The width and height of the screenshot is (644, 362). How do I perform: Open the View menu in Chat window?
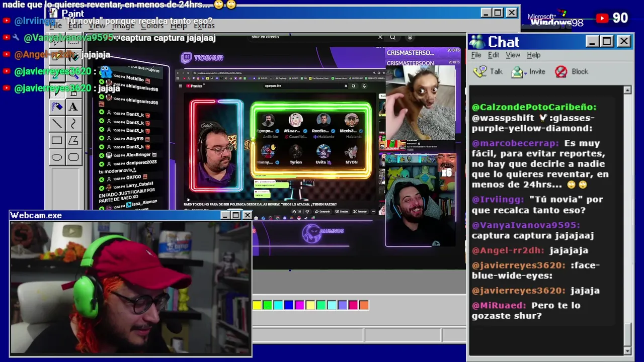[513, 55]
